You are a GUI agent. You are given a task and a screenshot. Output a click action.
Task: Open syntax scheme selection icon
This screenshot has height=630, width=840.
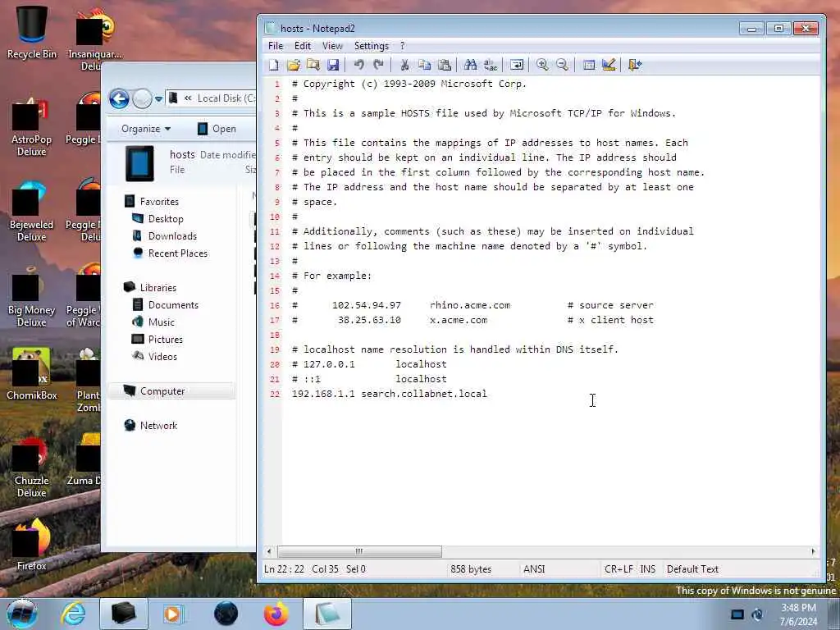pyautogui.click(x=589, y=65)
